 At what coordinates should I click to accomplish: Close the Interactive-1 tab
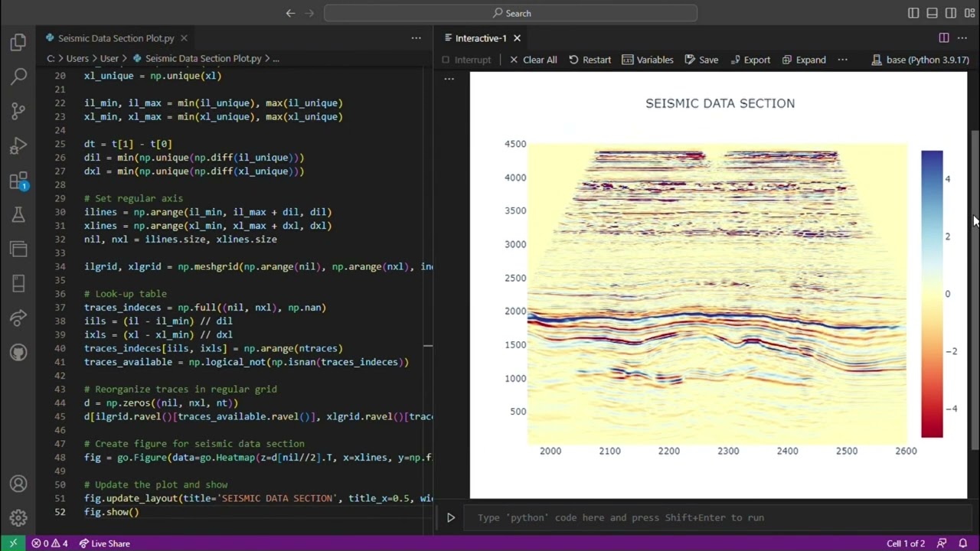517,37
